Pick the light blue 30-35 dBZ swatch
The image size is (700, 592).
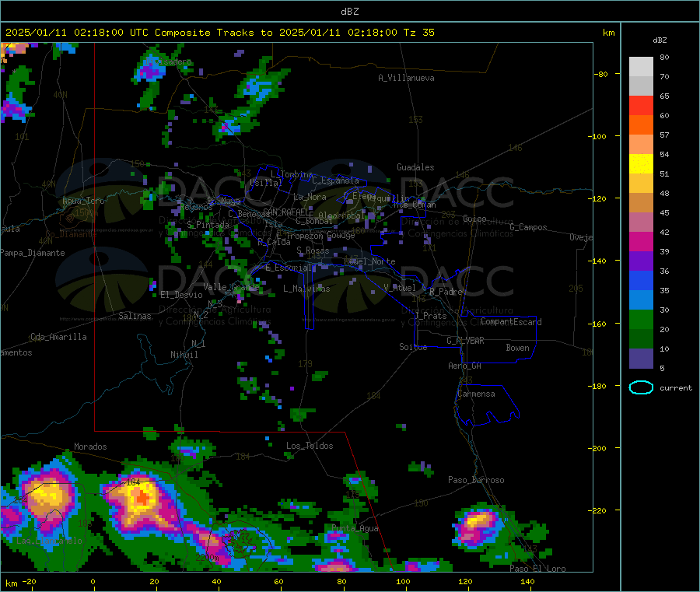641,300
